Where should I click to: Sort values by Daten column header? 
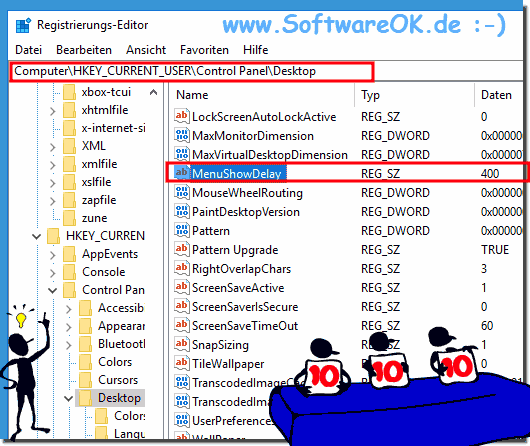click(x=499, y=95)
